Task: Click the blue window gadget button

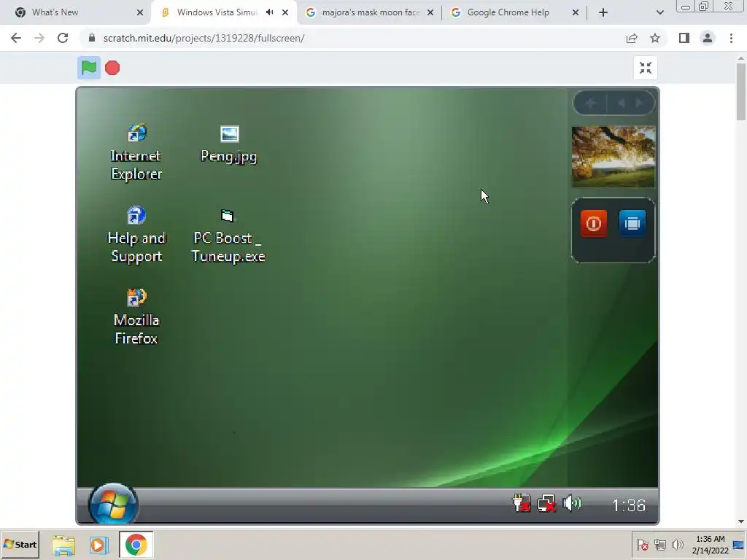Action: pyautogui.click(x=632, y=223)
